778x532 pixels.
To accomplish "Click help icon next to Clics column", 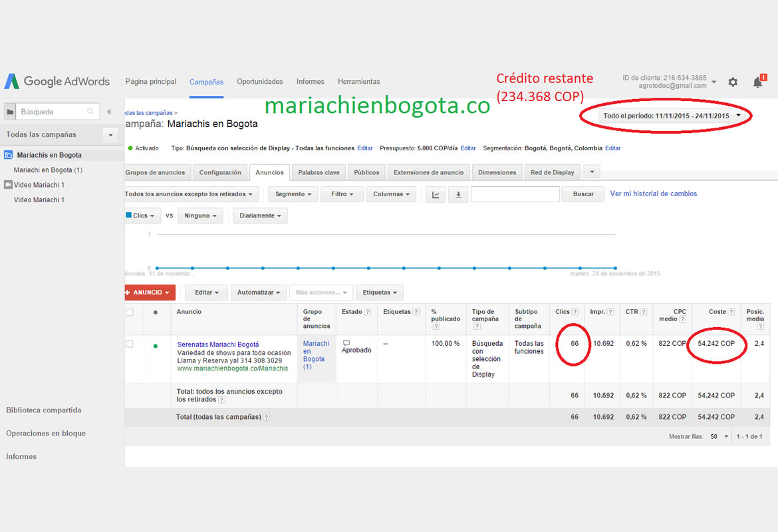I will pos(575,312).
